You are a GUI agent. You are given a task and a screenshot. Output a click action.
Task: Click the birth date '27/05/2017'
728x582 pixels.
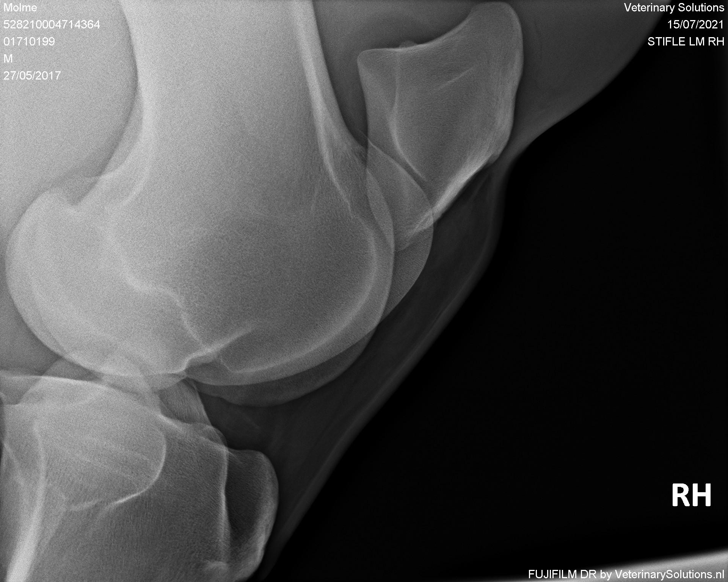32,76
